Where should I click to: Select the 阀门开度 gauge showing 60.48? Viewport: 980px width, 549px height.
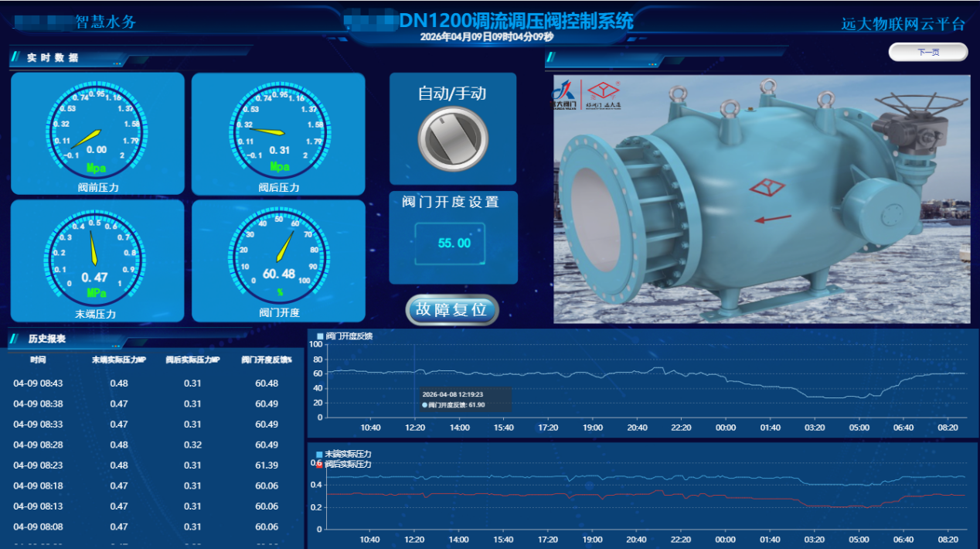pos(278,261)
